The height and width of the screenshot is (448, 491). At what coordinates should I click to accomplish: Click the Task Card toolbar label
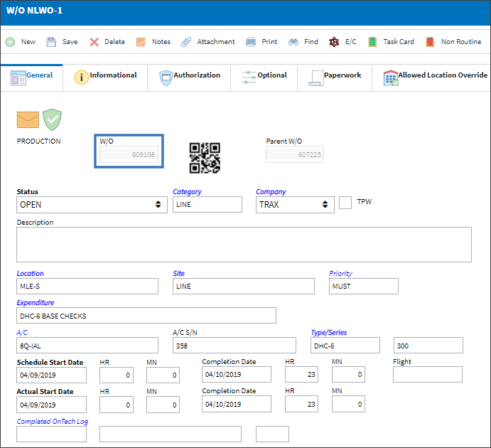coord(399,42)
